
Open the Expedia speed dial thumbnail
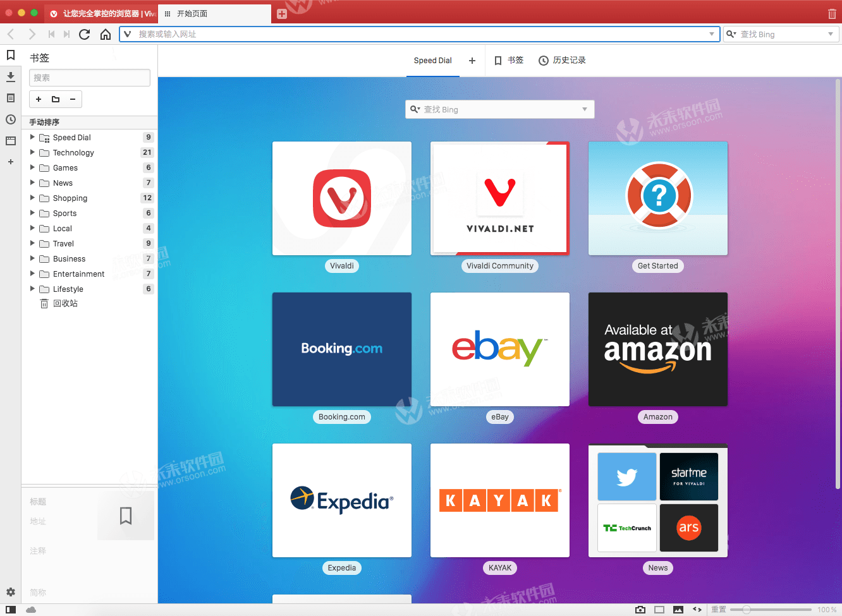click(342, 500)
